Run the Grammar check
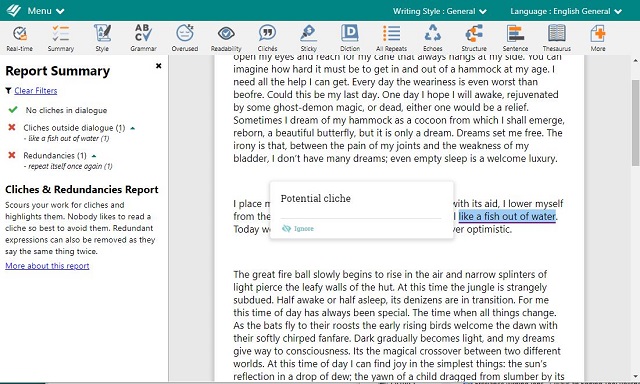 [x=143, y=38]
